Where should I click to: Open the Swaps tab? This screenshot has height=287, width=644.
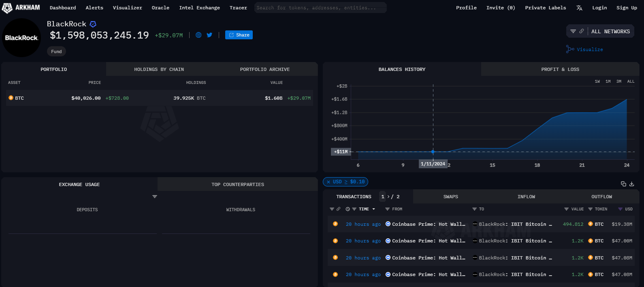click(450, 197)
